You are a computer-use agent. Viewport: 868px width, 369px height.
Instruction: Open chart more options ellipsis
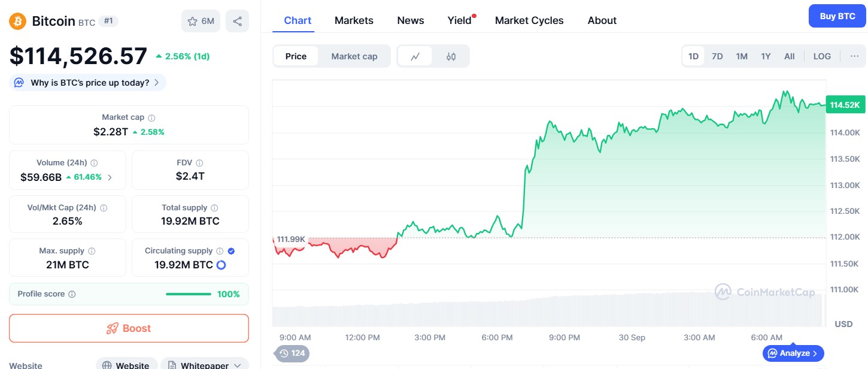click(854, 56)
